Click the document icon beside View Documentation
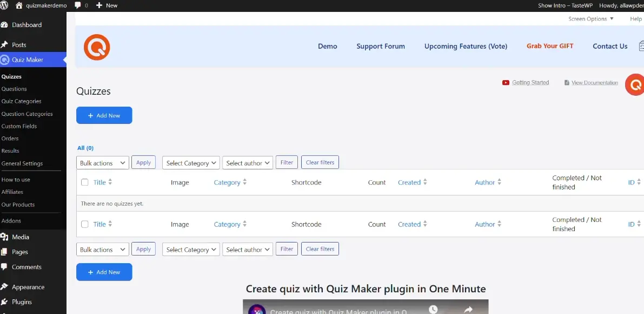The image size is (644, 314). tap(567, 83)
